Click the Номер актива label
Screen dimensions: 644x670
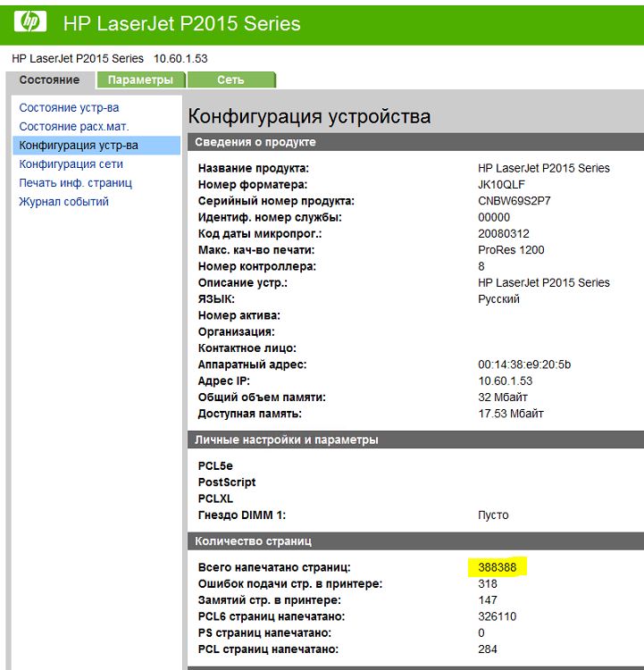pyautogui.click(x=238, y=315)
